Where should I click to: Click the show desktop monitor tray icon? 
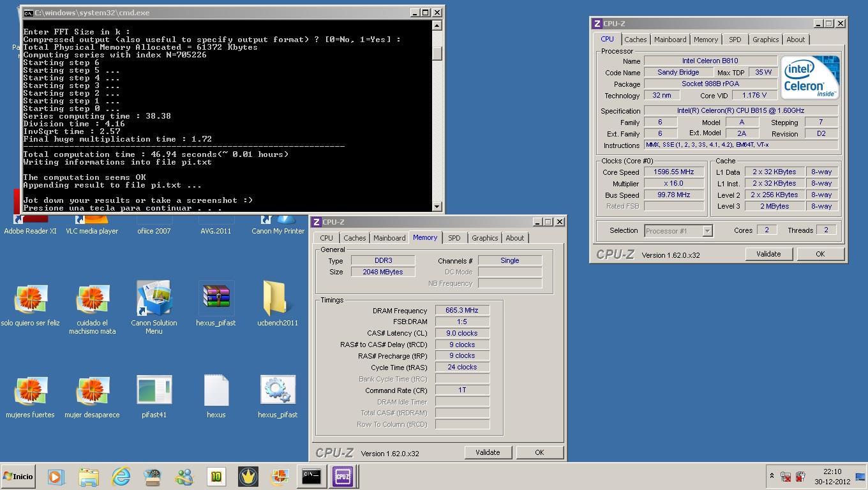coord(860,476)
